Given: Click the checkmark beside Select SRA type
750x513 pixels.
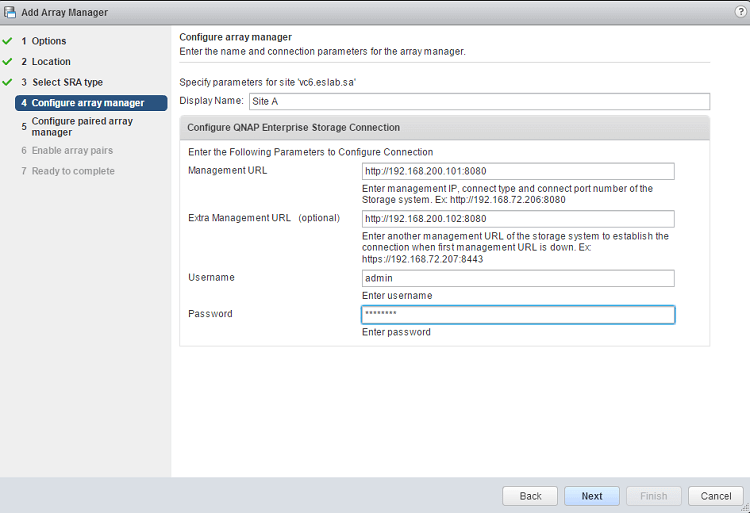Looking at the screenshot, I should click(x=8, y=82).
